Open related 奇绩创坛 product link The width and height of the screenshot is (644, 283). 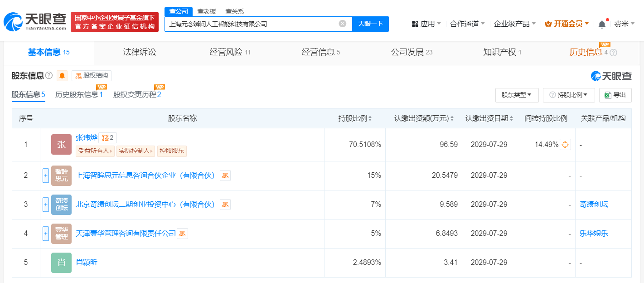pyautogui.click(x=594, y=205)
